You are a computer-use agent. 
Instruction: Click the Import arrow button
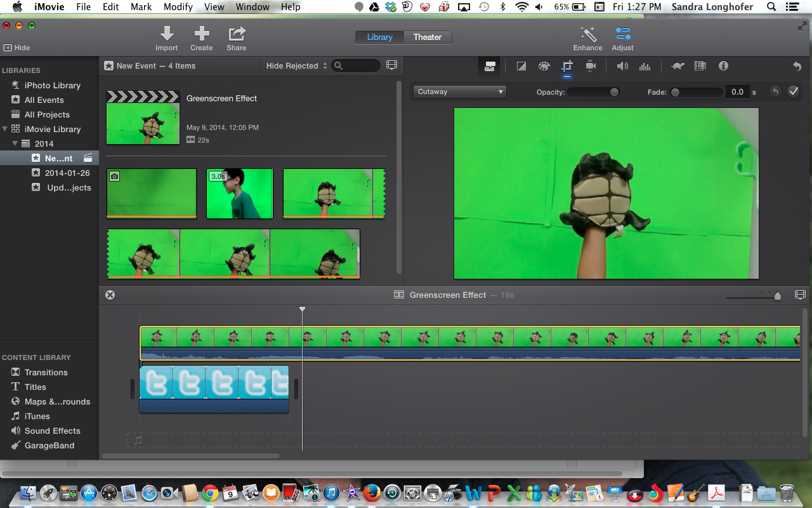167,39
